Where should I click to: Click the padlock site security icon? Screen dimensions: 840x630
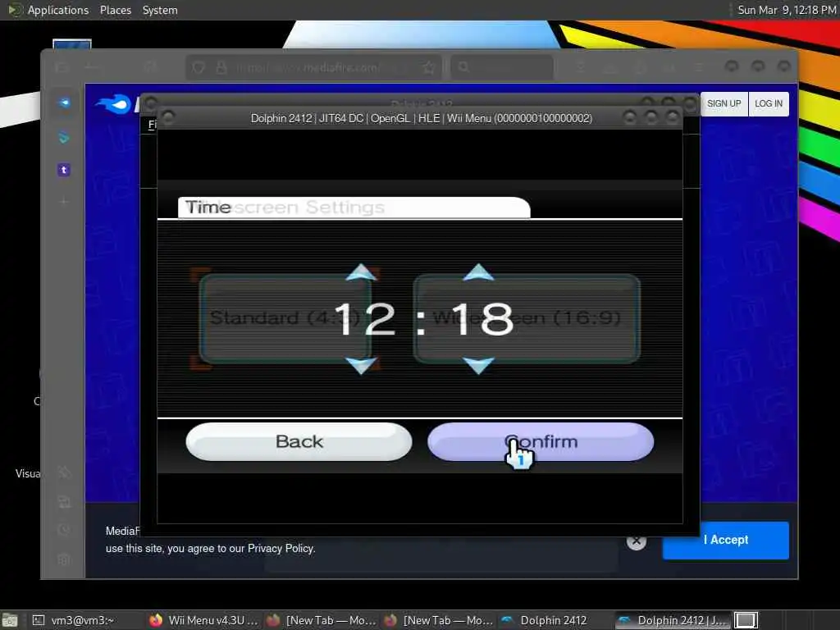221,67
